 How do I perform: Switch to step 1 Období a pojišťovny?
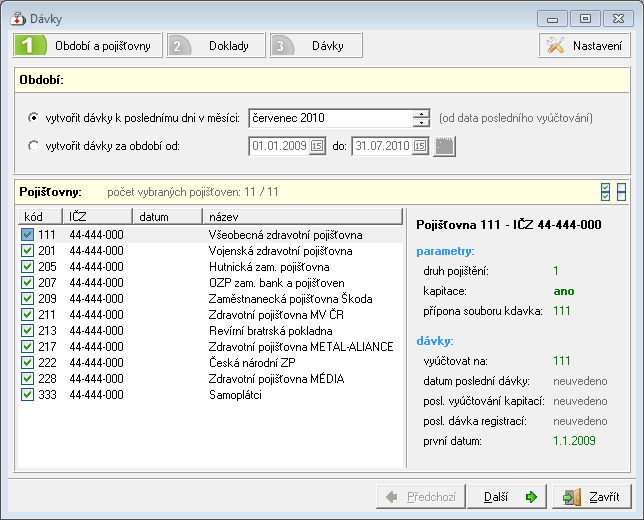coord(87,45)
